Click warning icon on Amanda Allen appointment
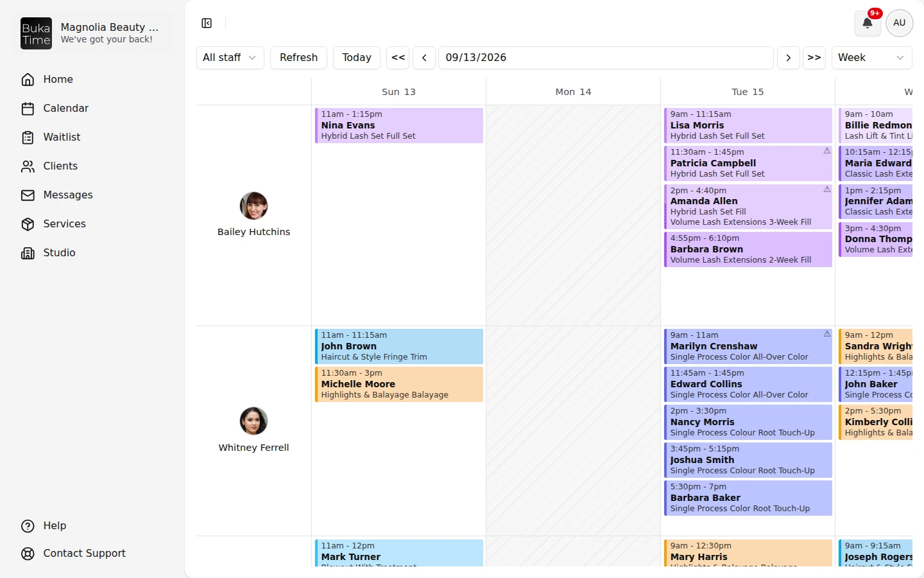The width and height of the screenshot is (924, 578). point(827,189)
